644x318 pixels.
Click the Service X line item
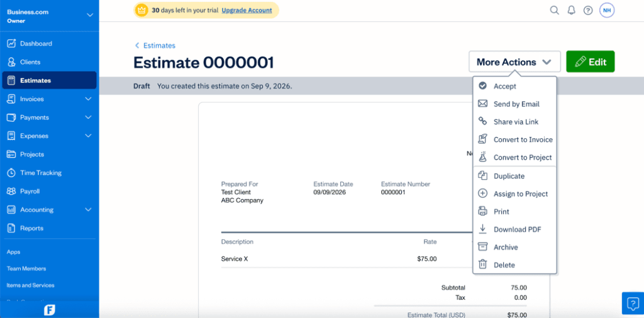[x=235, y=259]
